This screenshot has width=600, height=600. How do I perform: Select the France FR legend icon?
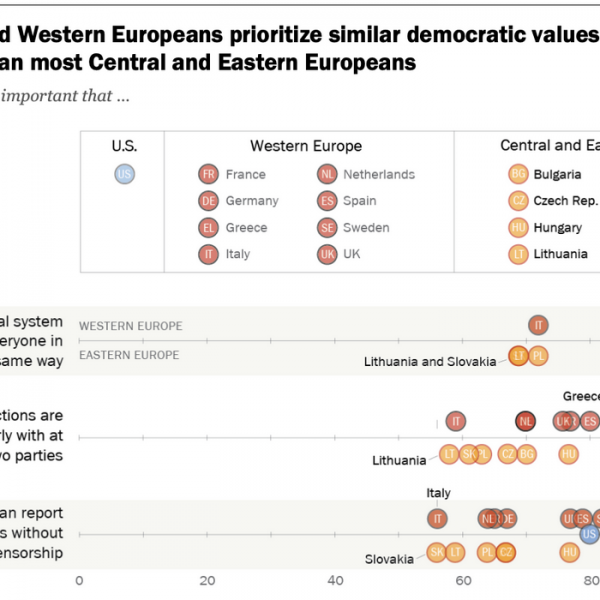pos(208,174)
